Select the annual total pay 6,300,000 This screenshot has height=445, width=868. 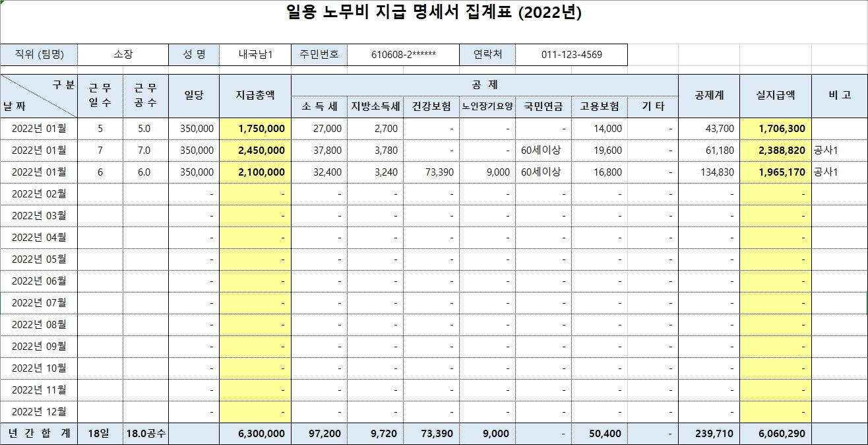tap(255, 434)
